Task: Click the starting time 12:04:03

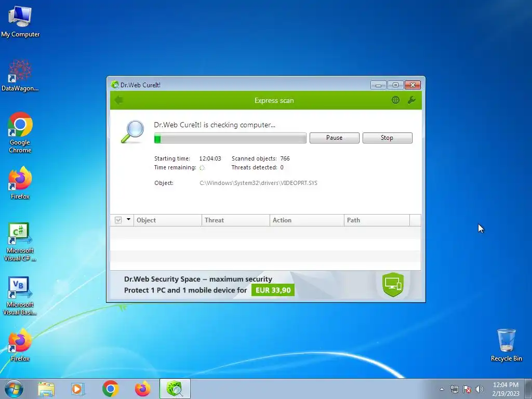Action: [x=210, y=158]
